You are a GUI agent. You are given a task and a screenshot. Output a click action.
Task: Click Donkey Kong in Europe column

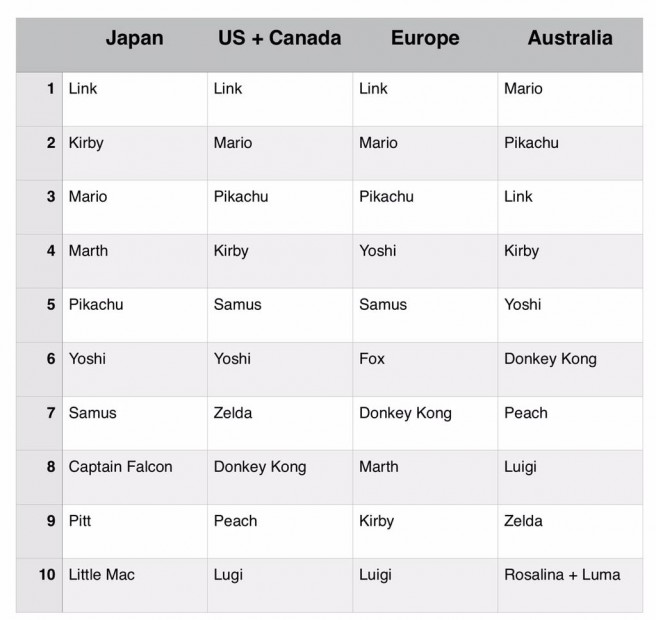405,413
